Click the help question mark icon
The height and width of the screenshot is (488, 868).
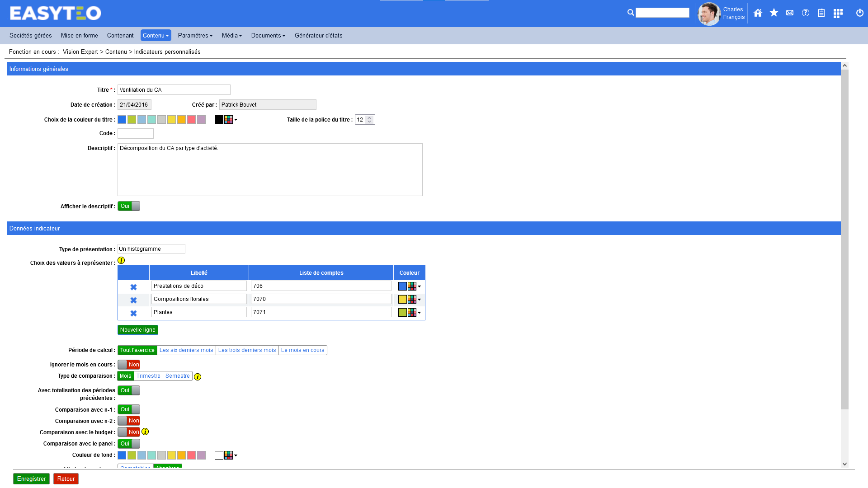[806, 13]
